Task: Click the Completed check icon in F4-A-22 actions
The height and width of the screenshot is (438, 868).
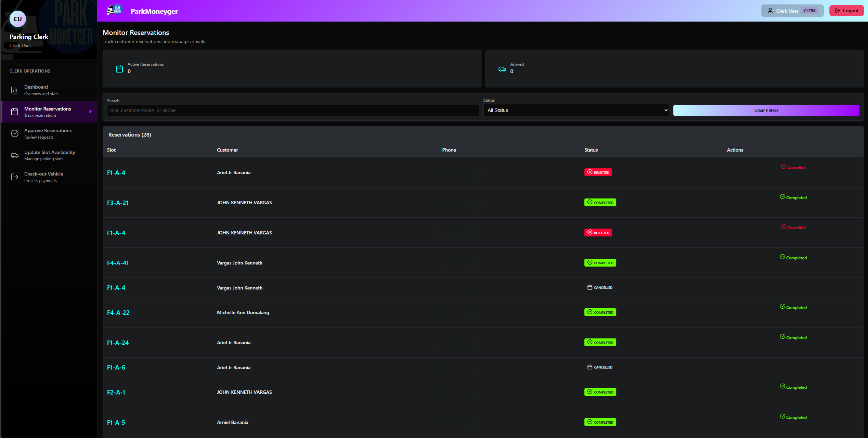Action: click(x=782, y=306)
